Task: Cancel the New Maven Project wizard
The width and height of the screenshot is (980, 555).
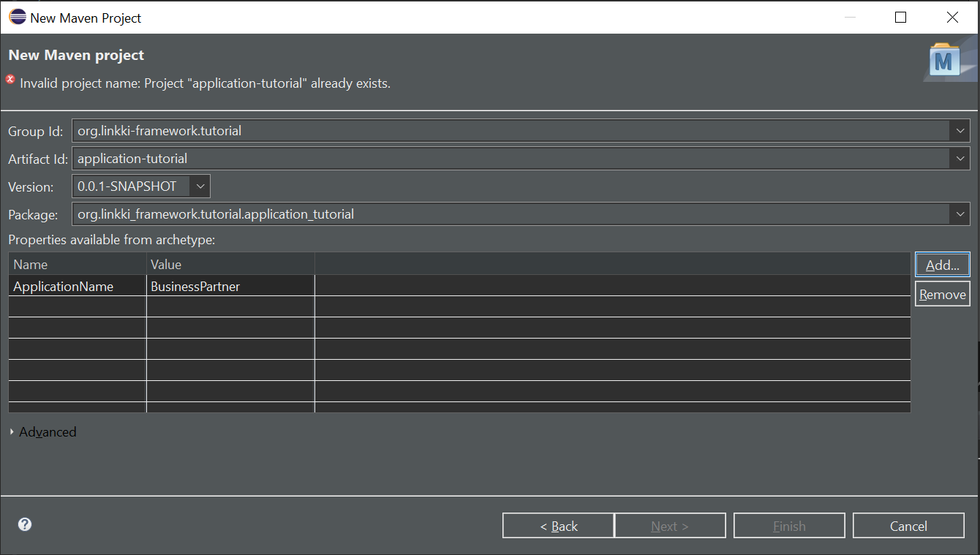Action: 908,525
